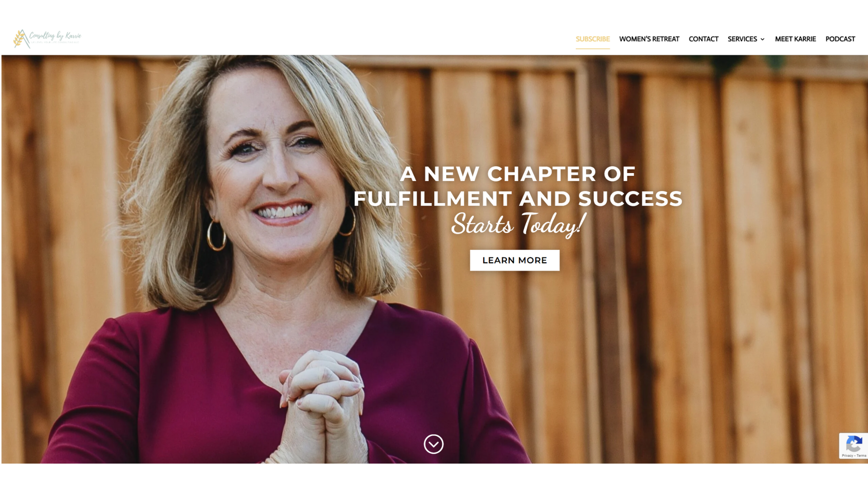Viewport: 868px width, 488px height.
Task: Click the 'A New Chapter Of' headline line
Action: point(518,174)
